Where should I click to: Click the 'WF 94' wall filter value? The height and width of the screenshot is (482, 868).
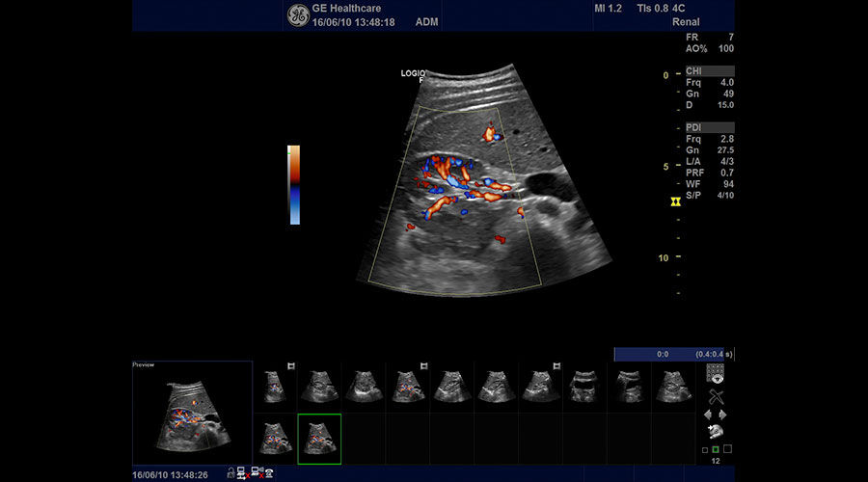(710, 184)
